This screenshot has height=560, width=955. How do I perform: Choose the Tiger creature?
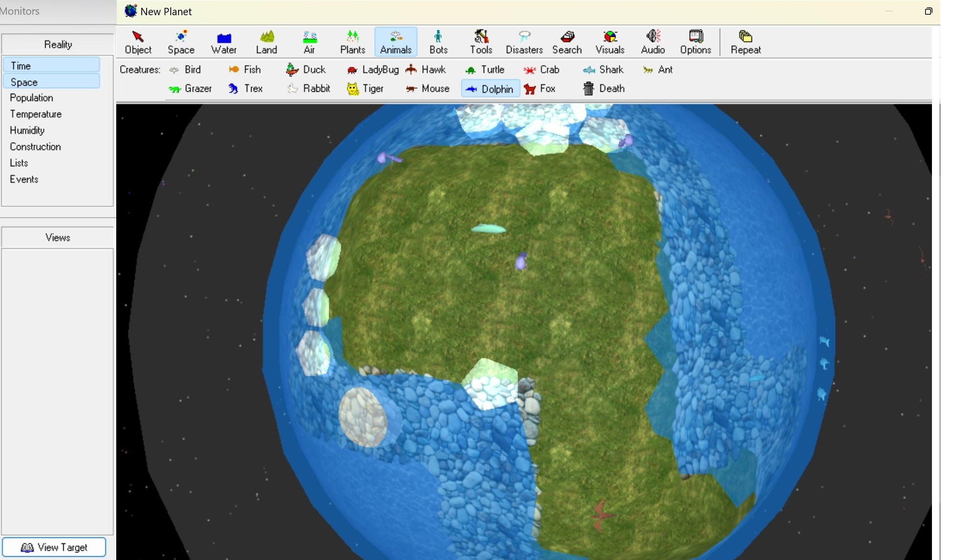365,89
